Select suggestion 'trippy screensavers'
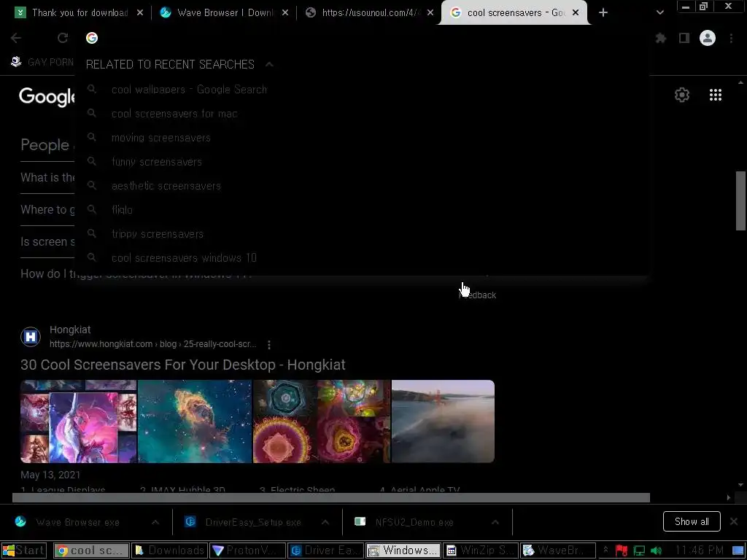The width and height of the screenshot is (747, 560). click(362, 234)
